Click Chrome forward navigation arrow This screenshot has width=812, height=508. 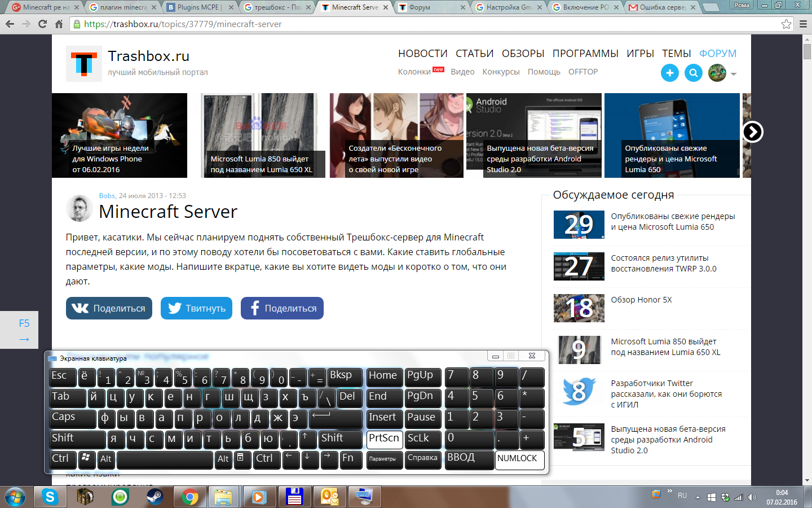click(26, 24)
